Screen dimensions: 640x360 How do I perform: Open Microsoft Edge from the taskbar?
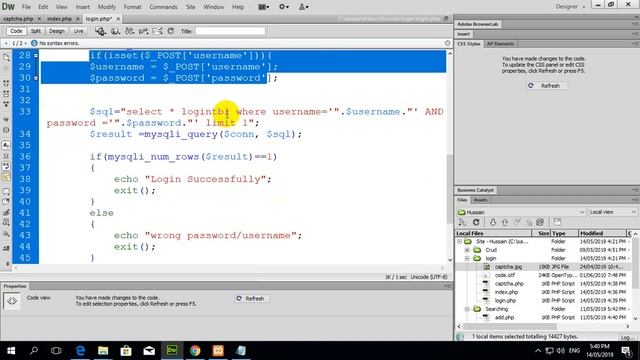tap(80, 350)
